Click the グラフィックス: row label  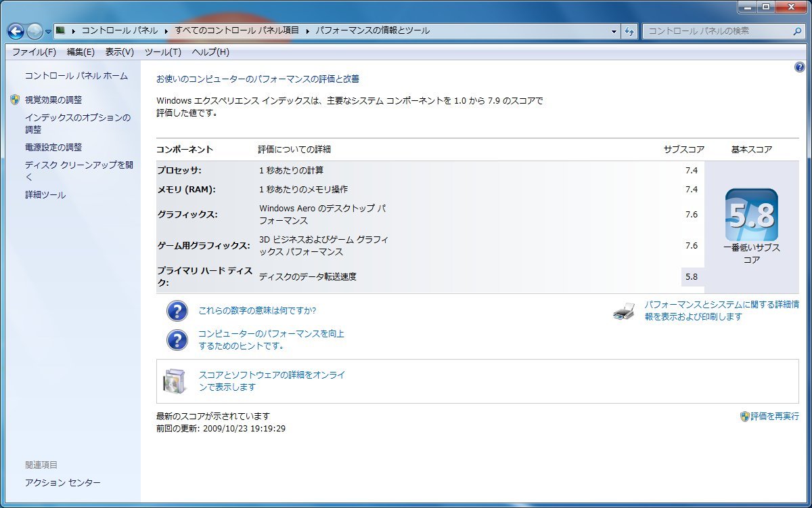pos(187,214)
